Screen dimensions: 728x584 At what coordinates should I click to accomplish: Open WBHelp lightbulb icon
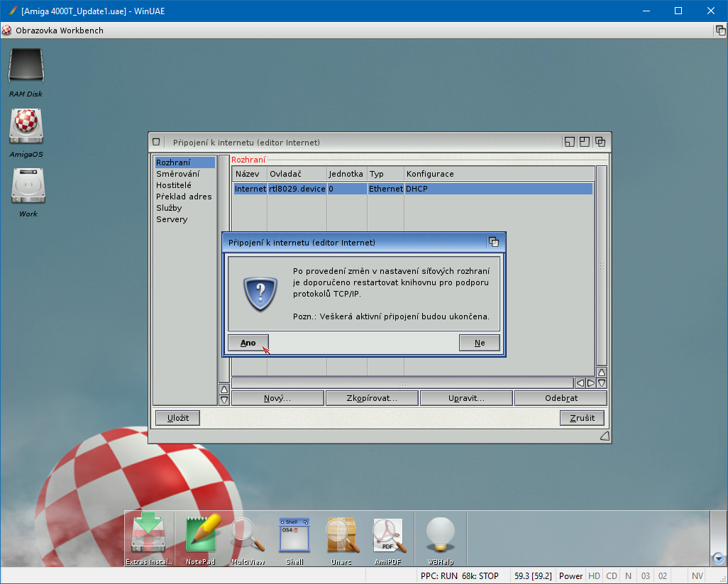coord(440,535)
